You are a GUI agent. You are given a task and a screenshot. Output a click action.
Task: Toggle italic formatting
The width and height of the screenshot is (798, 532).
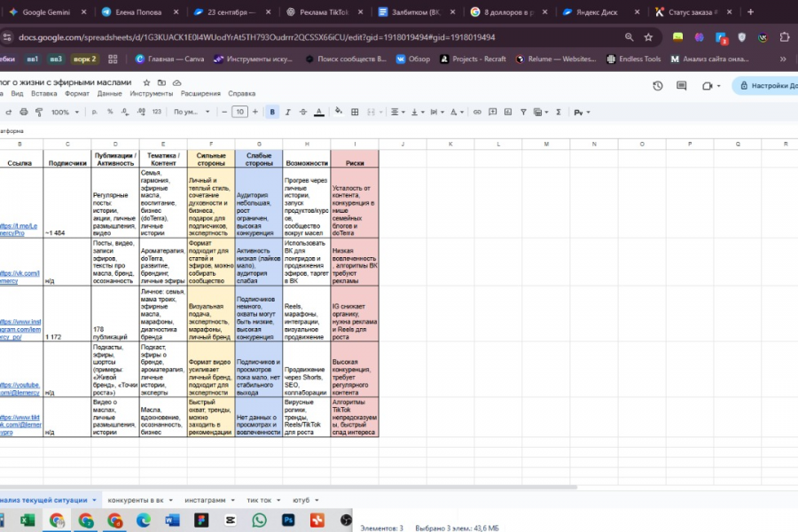pyautogui.click(x=287, y=112)
